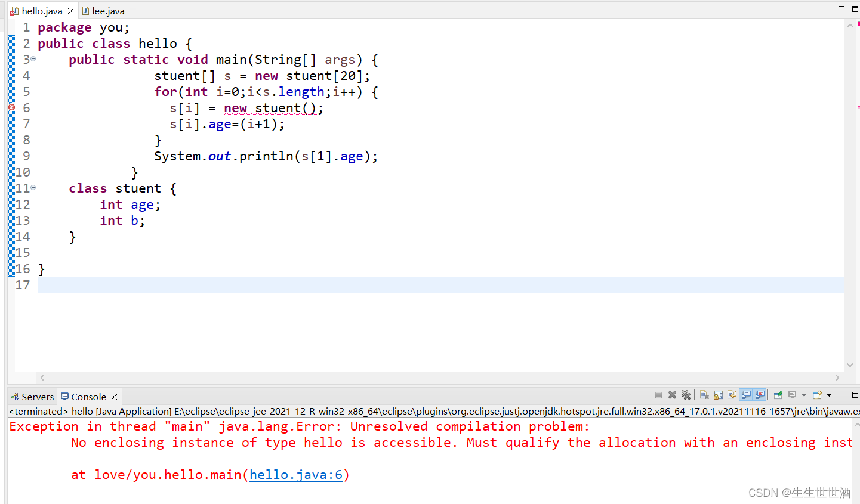Switch to the Servers tab
Viewport: 860px width, 504px height.
click(32, 396)
